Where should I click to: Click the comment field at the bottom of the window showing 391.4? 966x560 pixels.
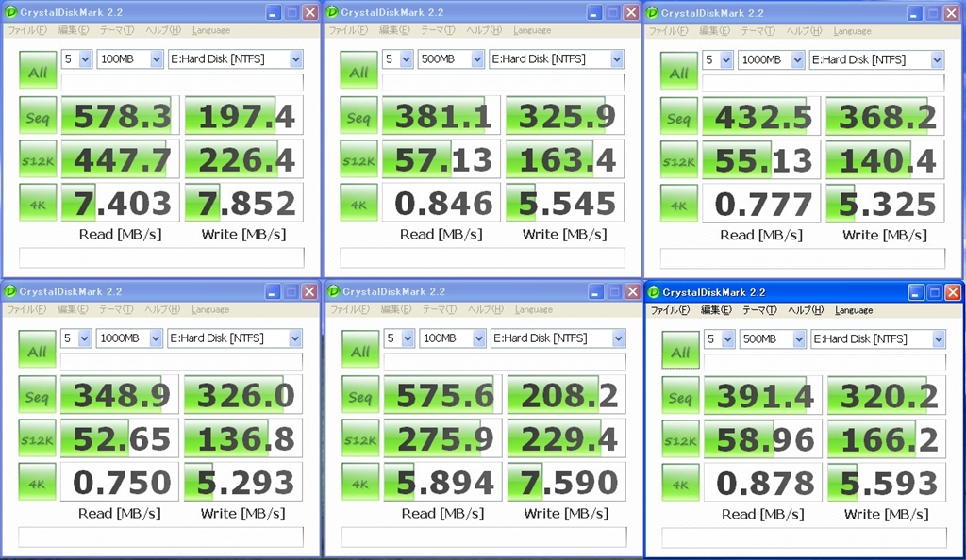[x=804, y=538]
